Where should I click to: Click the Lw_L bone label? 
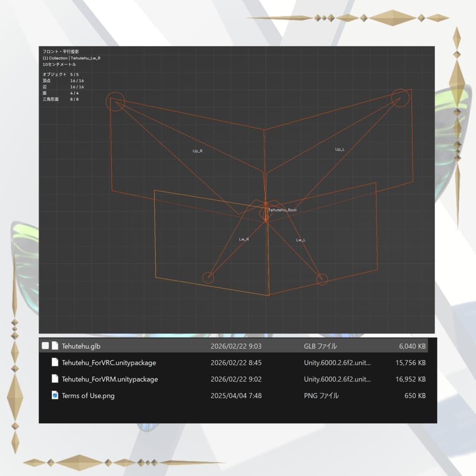coord(301,240)
